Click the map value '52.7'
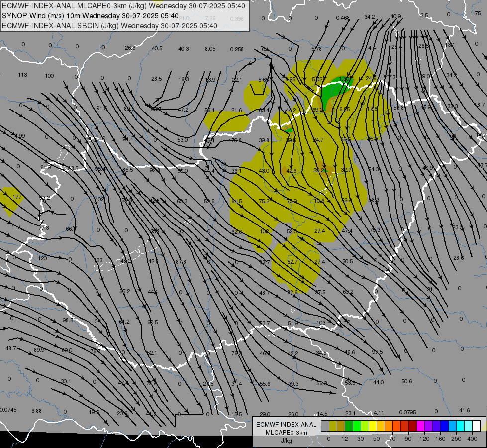The width and height of the screenshot is (487, 448). point(292,262)
